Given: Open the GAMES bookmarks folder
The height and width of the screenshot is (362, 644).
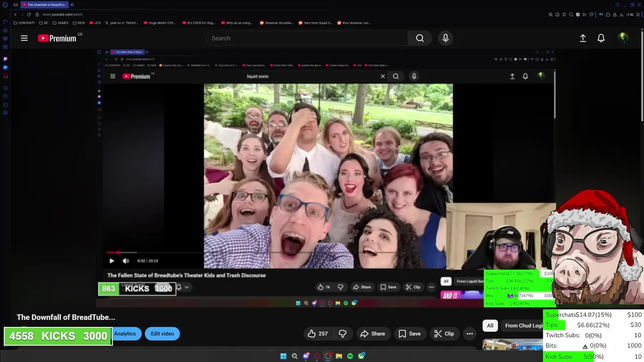Looking at the screenshot, I should point(60,23).
